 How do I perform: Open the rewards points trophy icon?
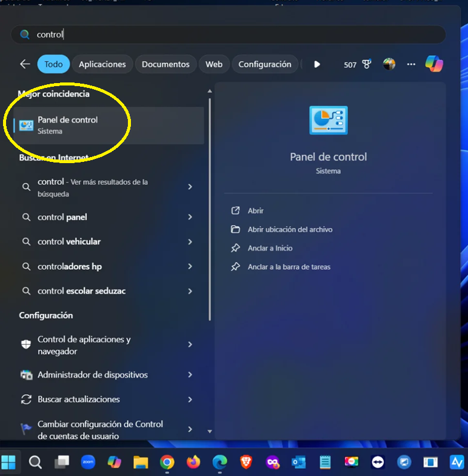[x=366, y=64]
